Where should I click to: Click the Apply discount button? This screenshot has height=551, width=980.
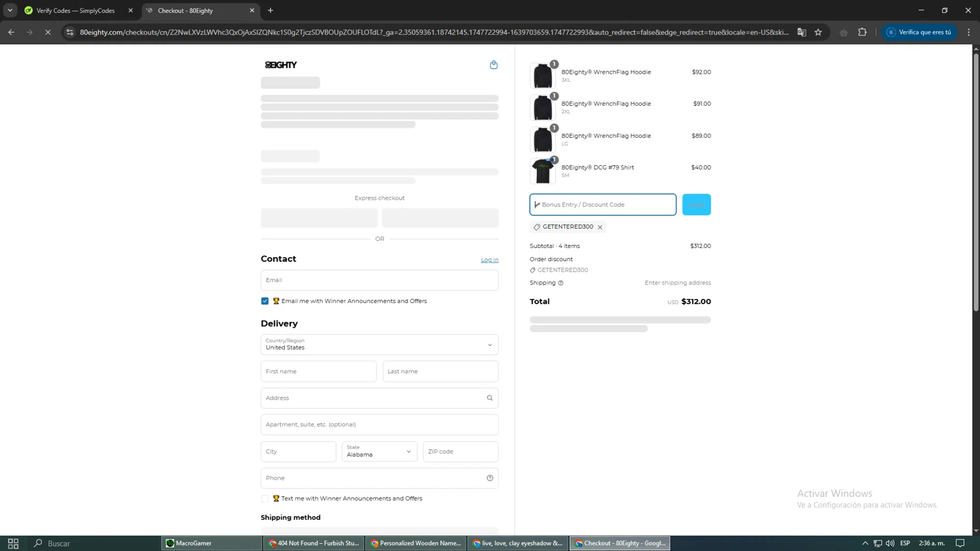point(696,204)
